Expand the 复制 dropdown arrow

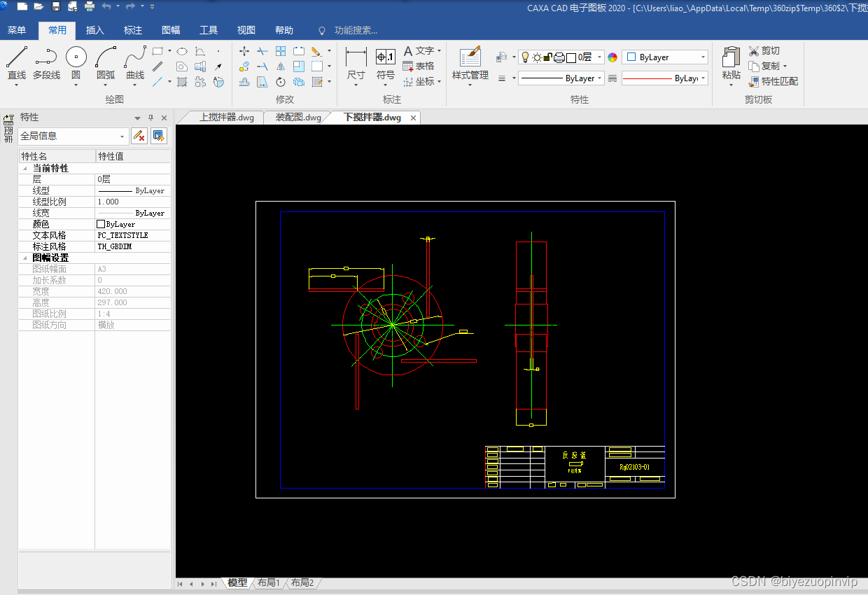tap(785, 66)
